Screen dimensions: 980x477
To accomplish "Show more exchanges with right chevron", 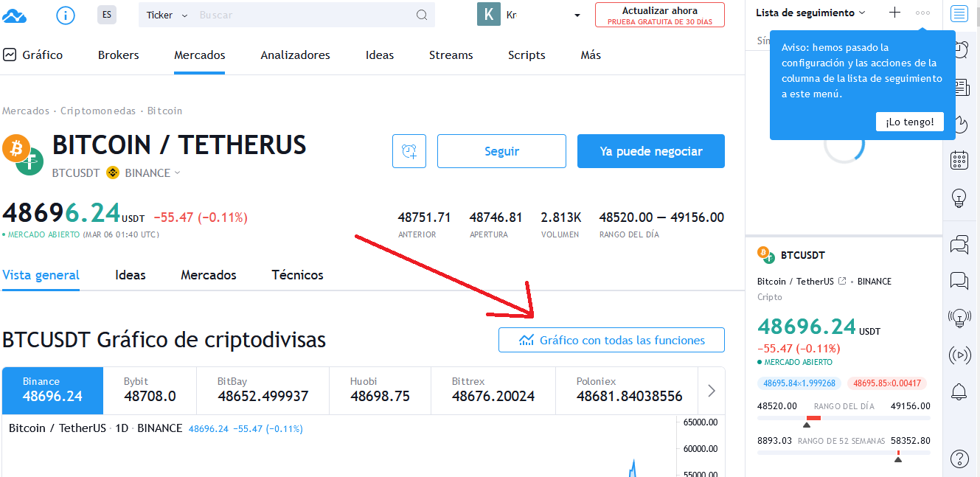I will [712, 391].
